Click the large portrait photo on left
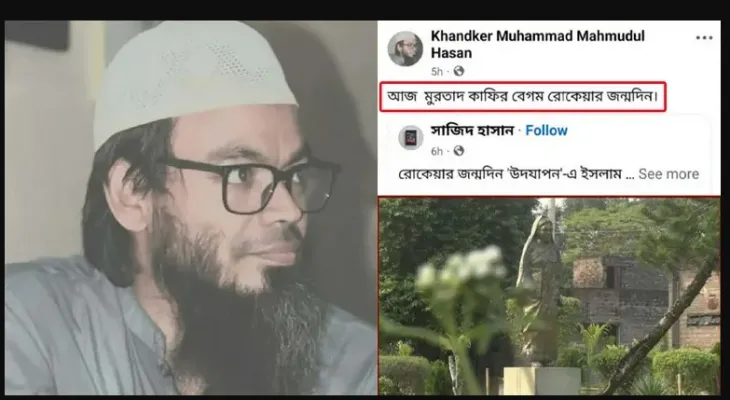 (x=191, y=208)
